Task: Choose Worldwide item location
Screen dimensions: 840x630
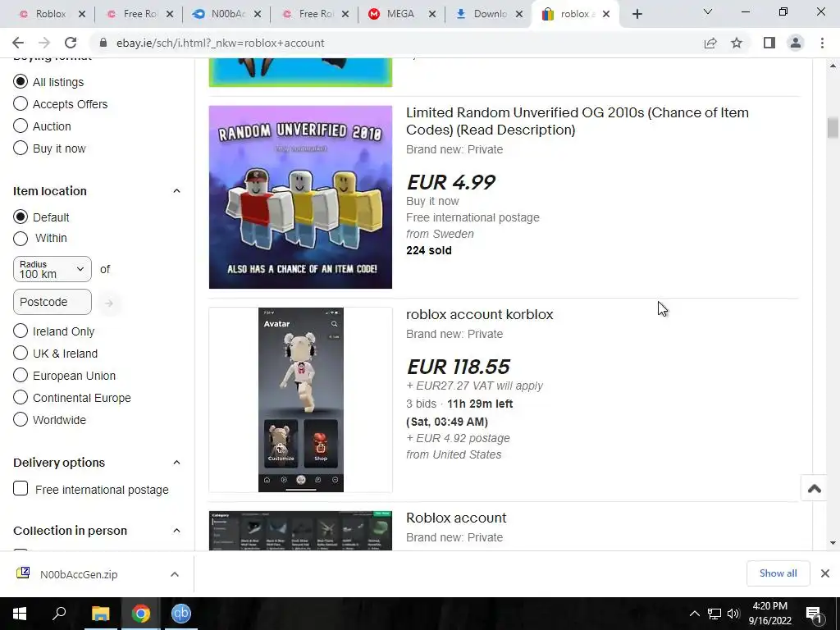Action: 21,419
